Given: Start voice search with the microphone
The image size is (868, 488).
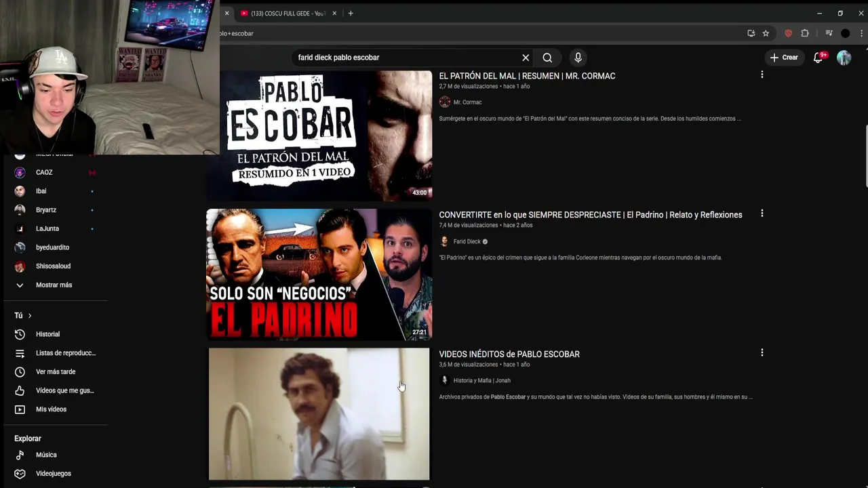Looking at the screenshot, I should [578, 58].
